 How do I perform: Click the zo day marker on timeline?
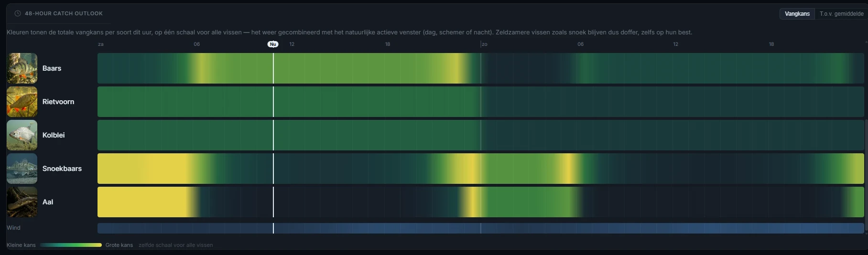[484, 44]
